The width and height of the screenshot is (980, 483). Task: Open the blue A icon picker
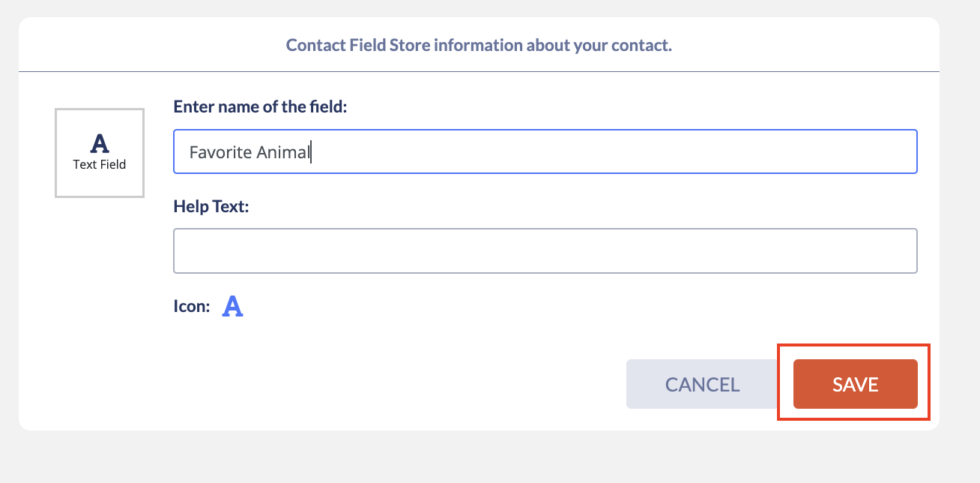point(233,306)
